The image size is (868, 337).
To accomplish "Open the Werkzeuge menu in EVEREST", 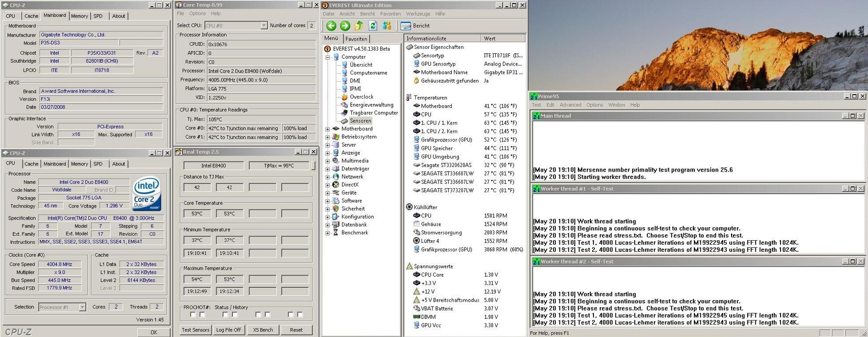I will [418, 14].
